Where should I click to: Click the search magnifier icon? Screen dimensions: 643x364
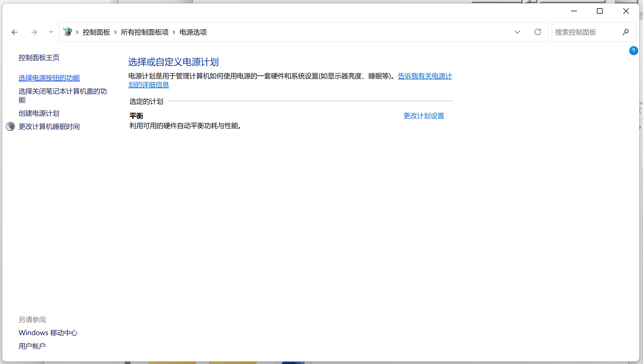[x=625, y=32]
